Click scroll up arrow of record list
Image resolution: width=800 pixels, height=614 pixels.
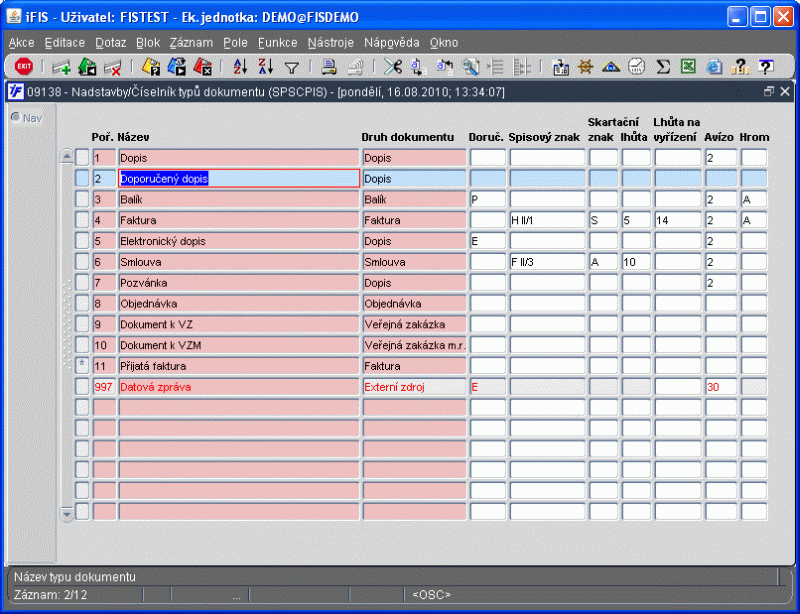click(x=67, y=156)
